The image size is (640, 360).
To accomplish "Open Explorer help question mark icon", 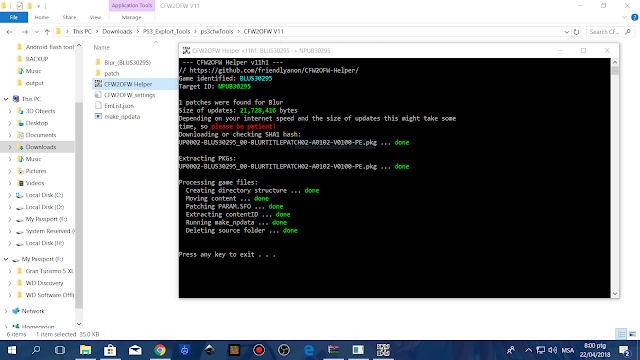I will [635, 18].
